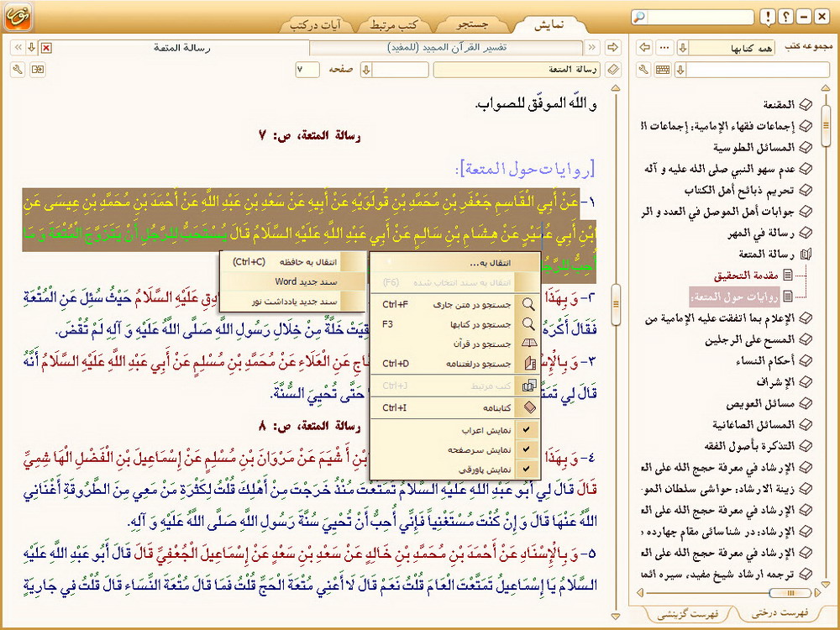Switch to the فهرست گزینشی tab
The width and height of the screenshot is (840, 630).
(x=688, y=614)
